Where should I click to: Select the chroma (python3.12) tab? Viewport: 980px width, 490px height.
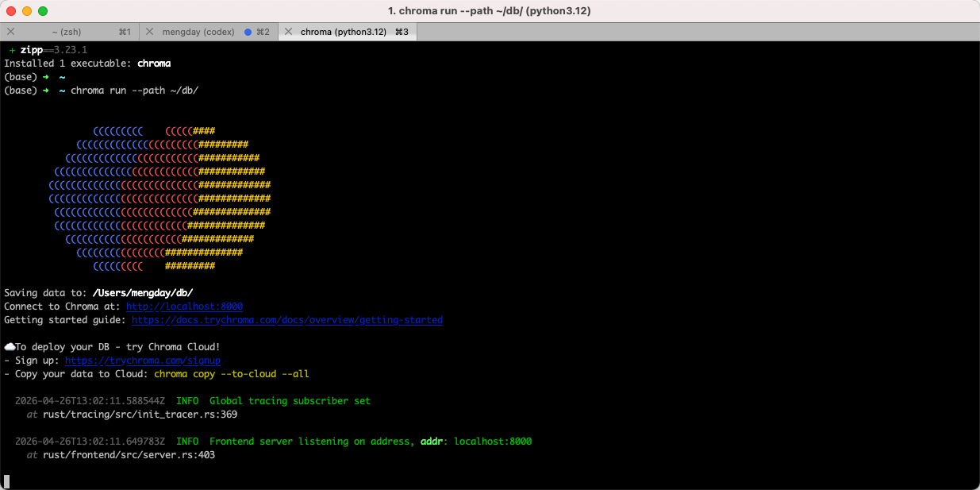tap(348, 32)
